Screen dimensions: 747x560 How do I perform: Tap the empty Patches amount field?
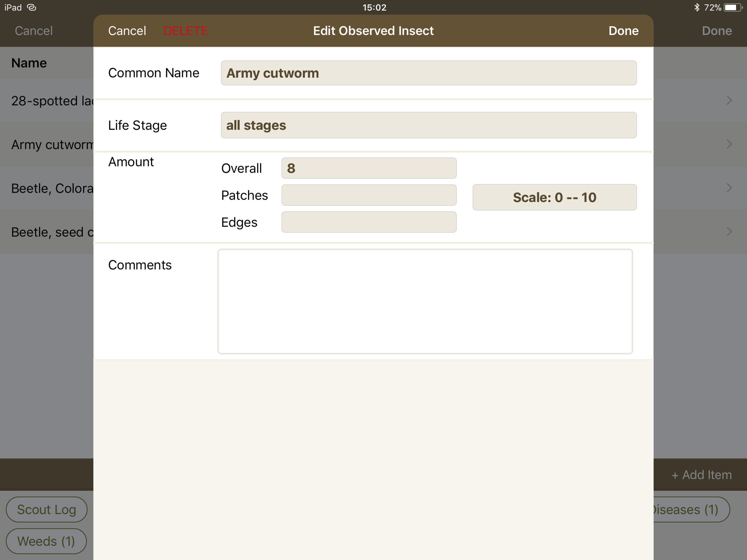click(369, 195)
